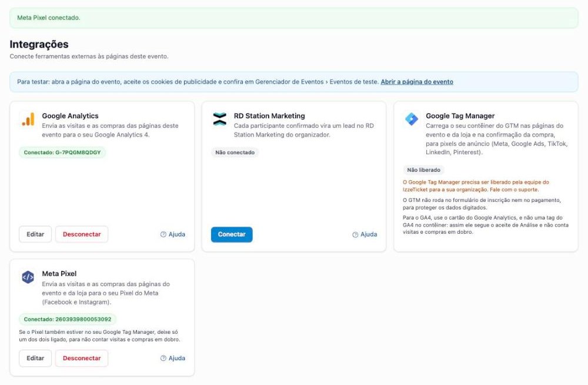588x385 pixels.
Task: Click the 'Meta Pixel conectado.' success message
Action: point(49,18)
